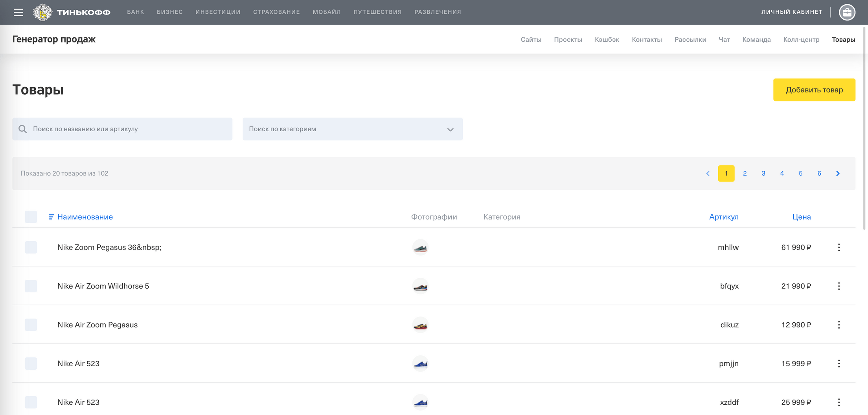This screenshot has width=868, height=415.
Task: Click the ТИНЬКОФФ wordmark
Action: pyautogui.click(x=83, y=12)
